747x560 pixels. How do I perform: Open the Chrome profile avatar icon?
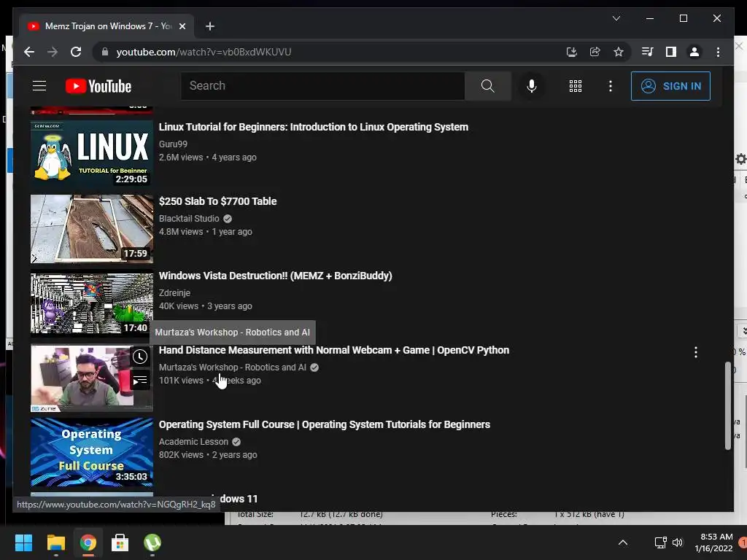[694, 52]
